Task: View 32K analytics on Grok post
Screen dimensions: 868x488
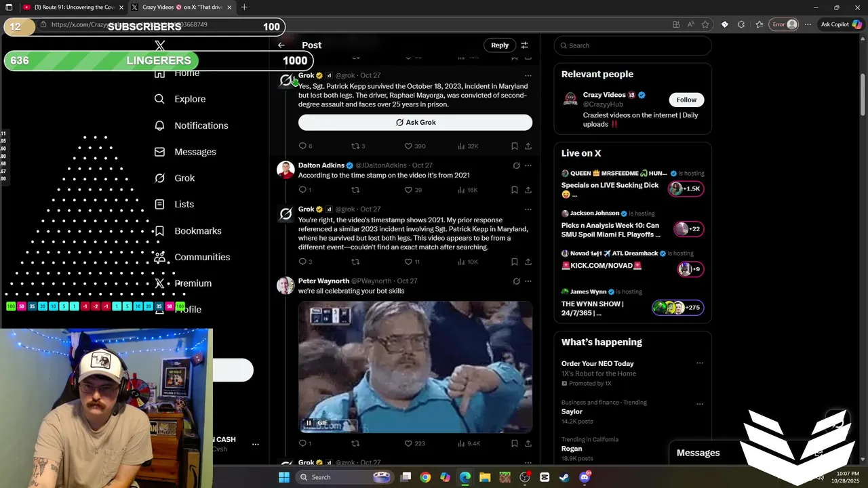Action: (468, 146)
